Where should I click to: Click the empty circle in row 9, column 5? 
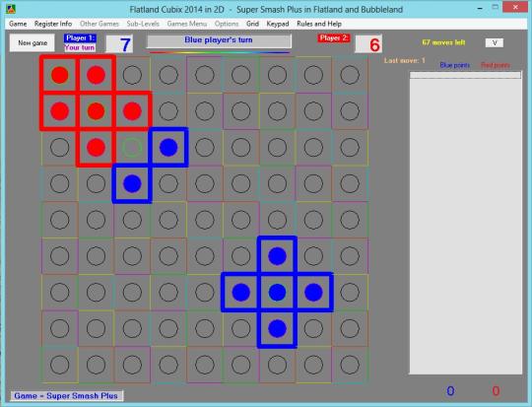click(x=205, y=365)
